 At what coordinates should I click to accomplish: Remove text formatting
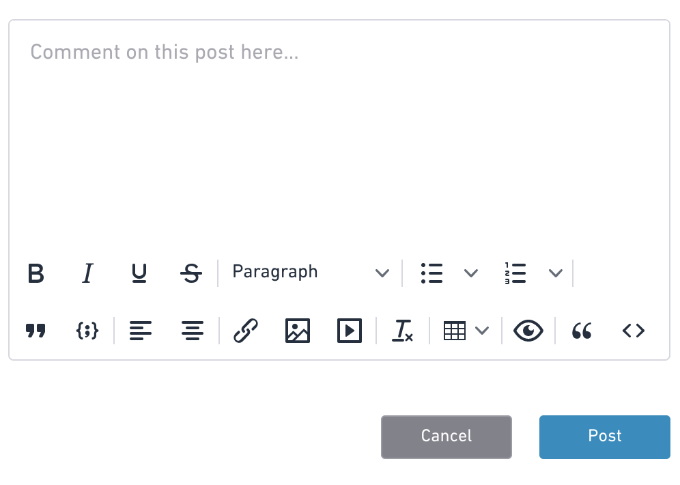(x=402, y=331)
